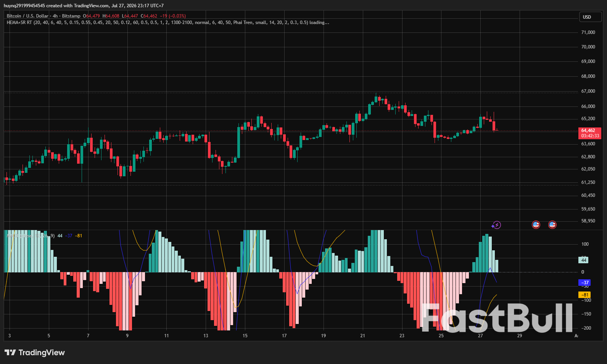Click the purple lightning bolt event icon
Viewport: 607px width, 364px height.
(496, 225)
